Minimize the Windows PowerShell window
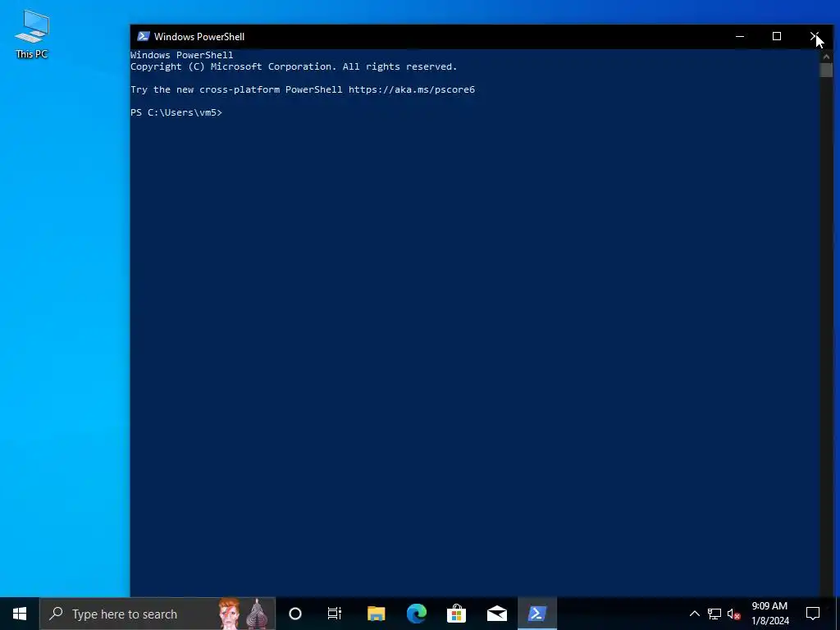 click(740, 36)
